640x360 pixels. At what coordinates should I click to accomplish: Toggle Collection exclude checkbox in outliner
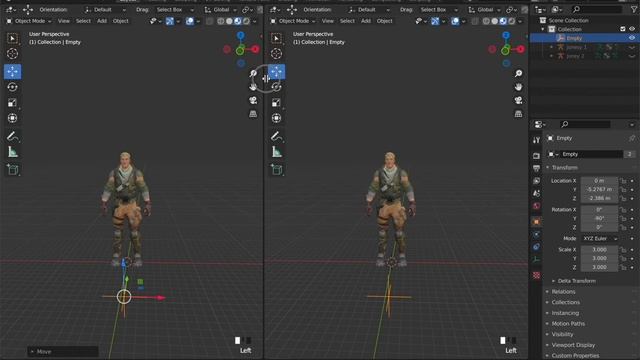[x=622, y=29]
